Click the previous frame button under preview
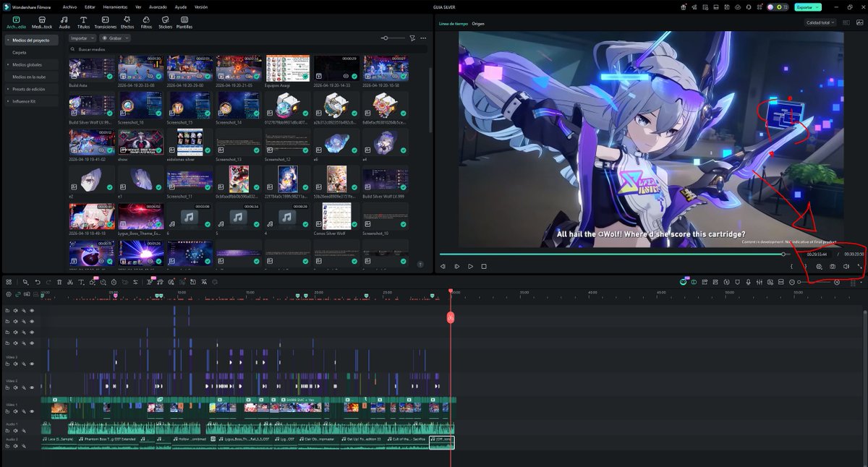Viewport: 868px width, 467px height. [443, 266]
